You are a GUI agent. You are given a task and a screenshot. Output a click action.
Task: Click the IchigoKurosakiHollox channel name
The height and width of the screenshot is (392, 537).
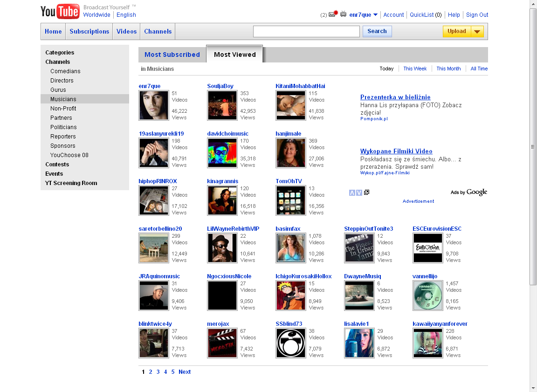tap(303, 276)
